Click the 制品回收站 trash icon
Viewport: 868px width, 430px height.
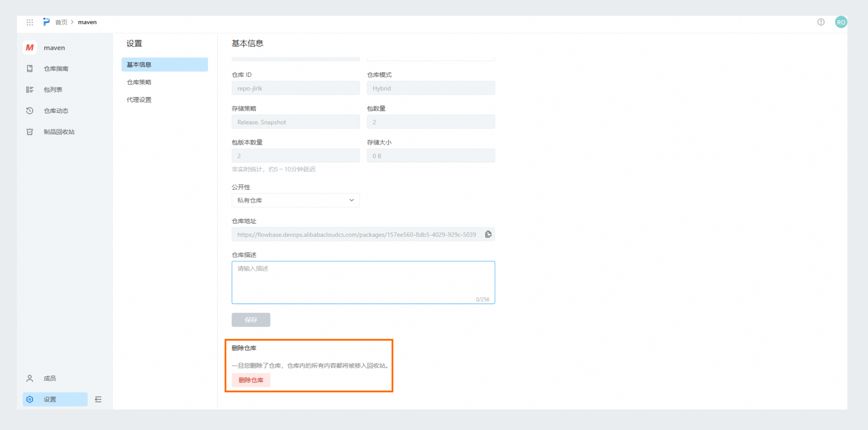pyautogui.click(x=30, y=132)
